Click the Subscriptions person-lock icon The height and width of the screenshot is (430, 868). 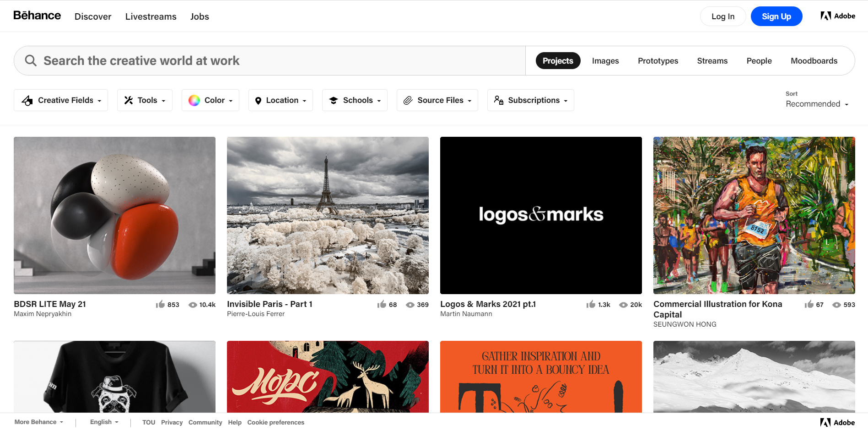coord(499,100)
